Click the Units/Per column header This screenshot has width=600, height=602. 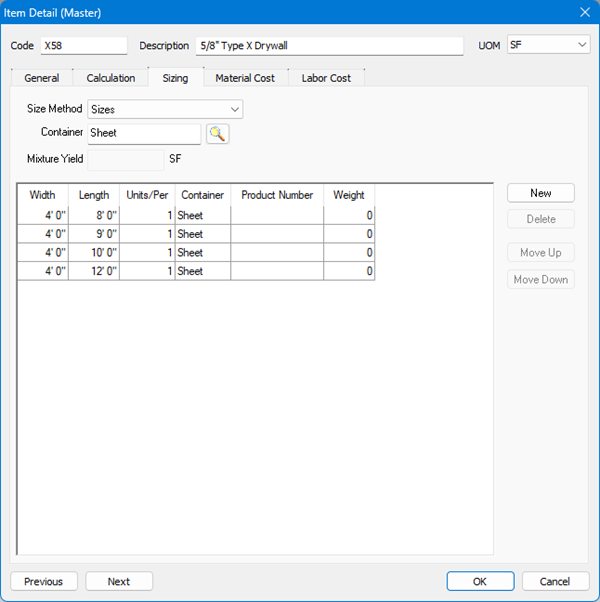147,195
